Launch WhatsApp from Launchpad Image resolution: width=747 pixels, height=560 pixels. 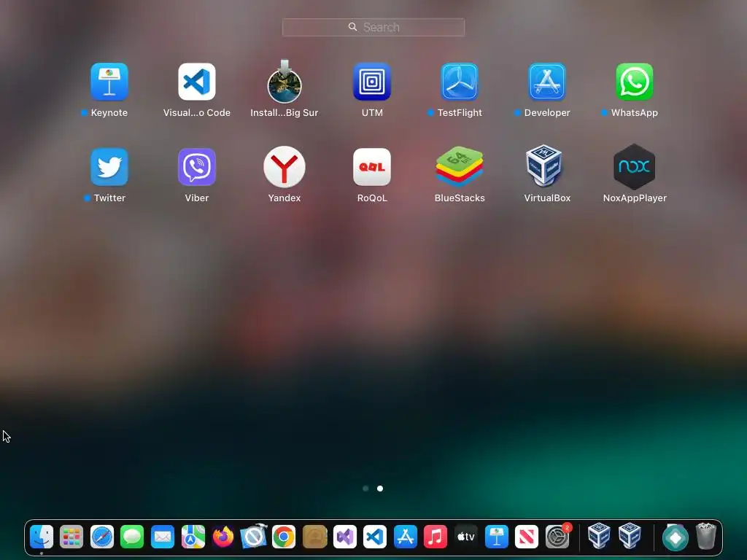635,82
